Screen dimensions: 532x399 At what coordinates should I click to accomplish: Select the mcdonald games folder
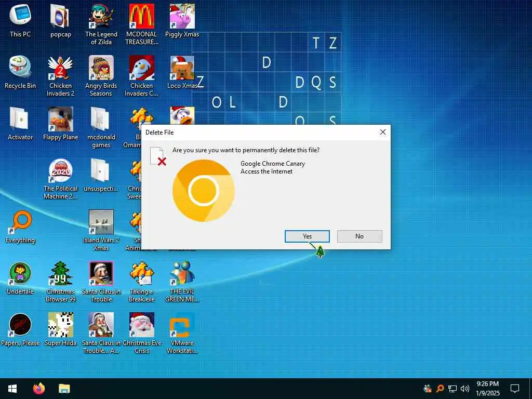pyautogui.click(x=101, y=128)
